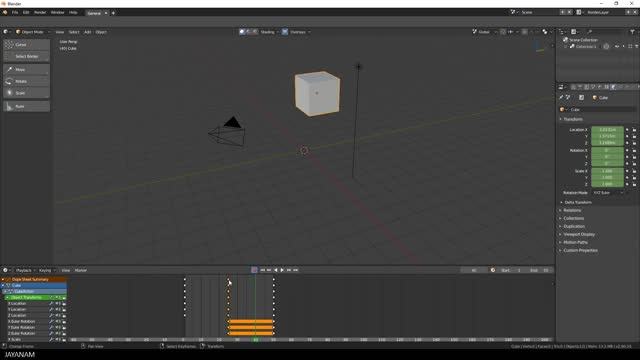Lock the Z Location channel in dope sheet
The image size is (640, 360).
(64, 316)
